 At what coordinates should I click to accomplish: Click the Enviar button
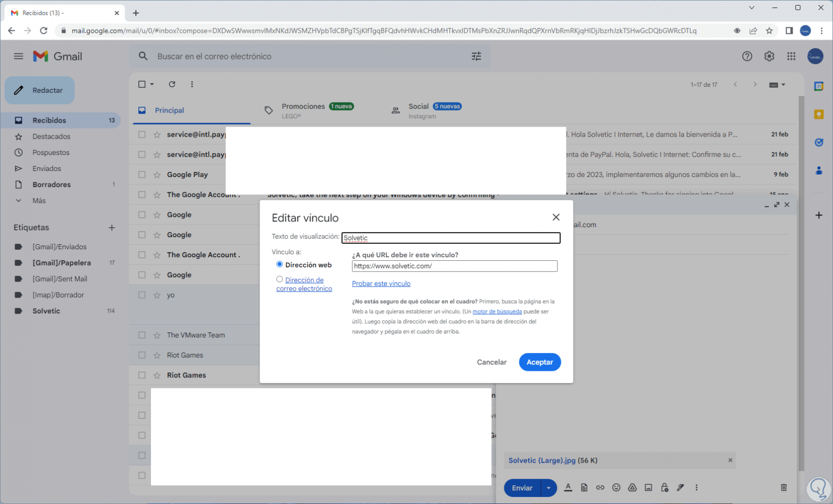click(522, 488)
